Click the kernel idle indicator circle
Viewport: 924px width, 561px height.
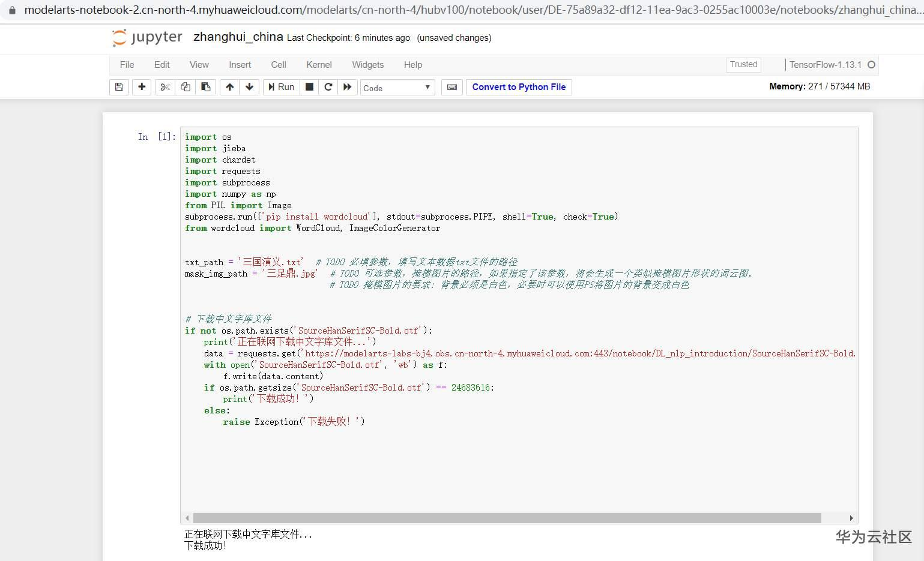[x=872, y=65]
